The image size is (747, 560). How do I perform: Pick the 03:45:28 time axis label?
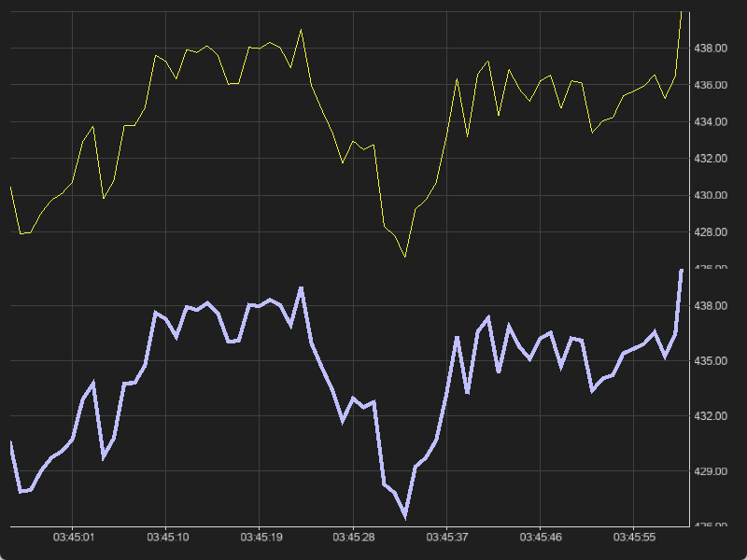click(x=354, y=539)
